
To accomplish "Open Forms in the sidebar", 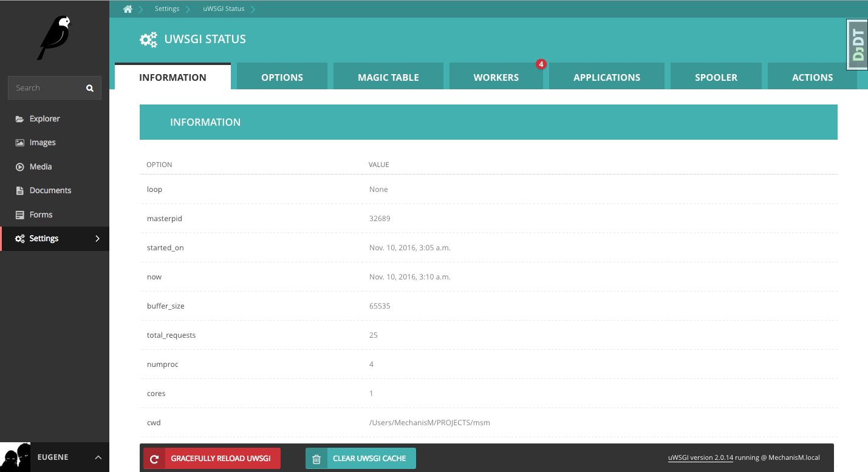I will [x=41, y=214].
